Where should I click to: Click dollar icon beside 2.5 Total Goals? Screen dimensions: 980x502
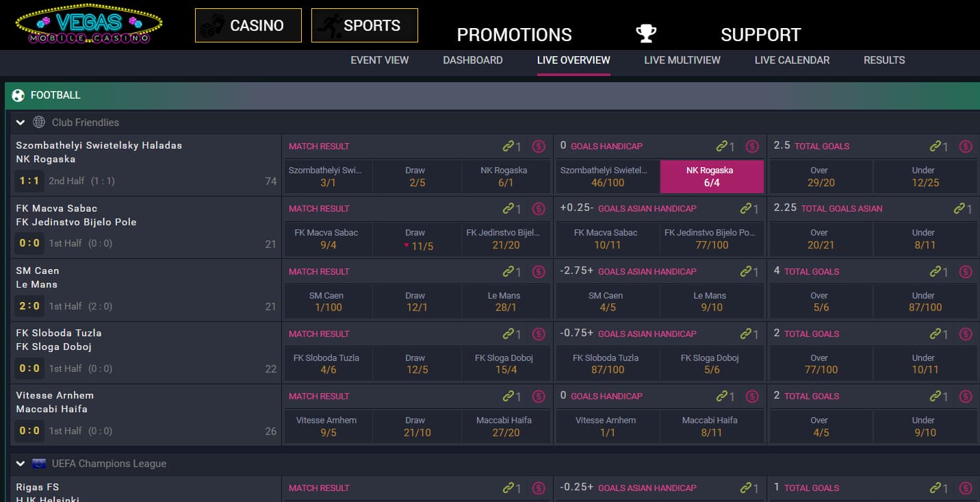(966, 146)
